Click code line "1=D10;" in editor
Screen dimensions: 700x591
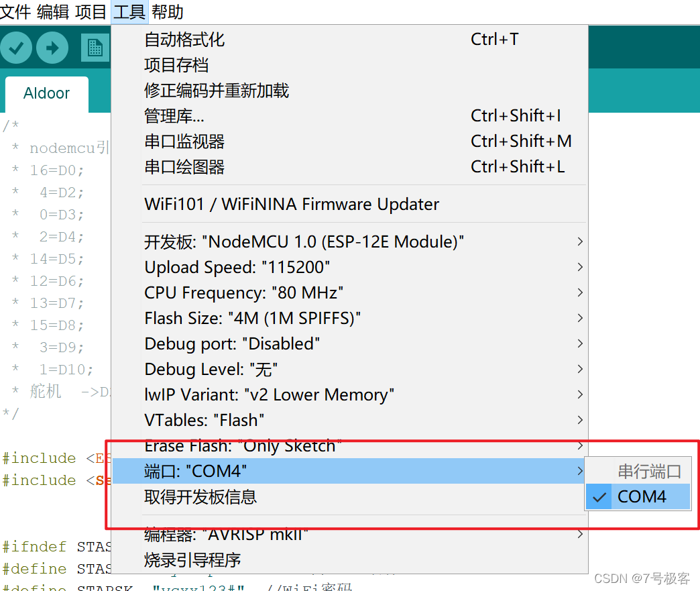pos(66,370)
